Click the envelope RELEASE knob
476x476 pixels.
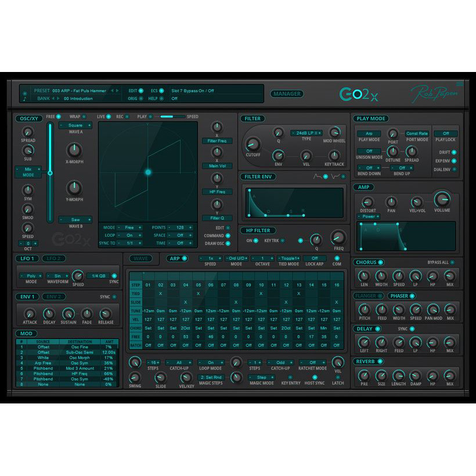point(105,314)
